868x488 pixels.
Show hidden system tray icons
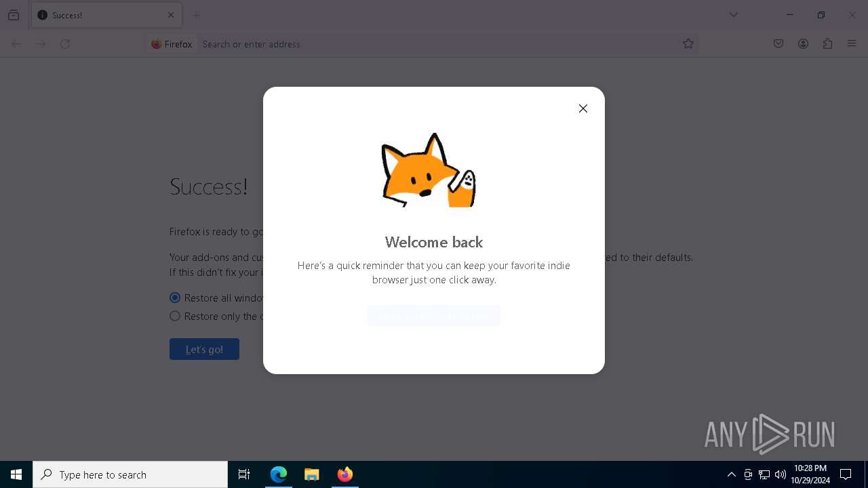pos(732,474)
